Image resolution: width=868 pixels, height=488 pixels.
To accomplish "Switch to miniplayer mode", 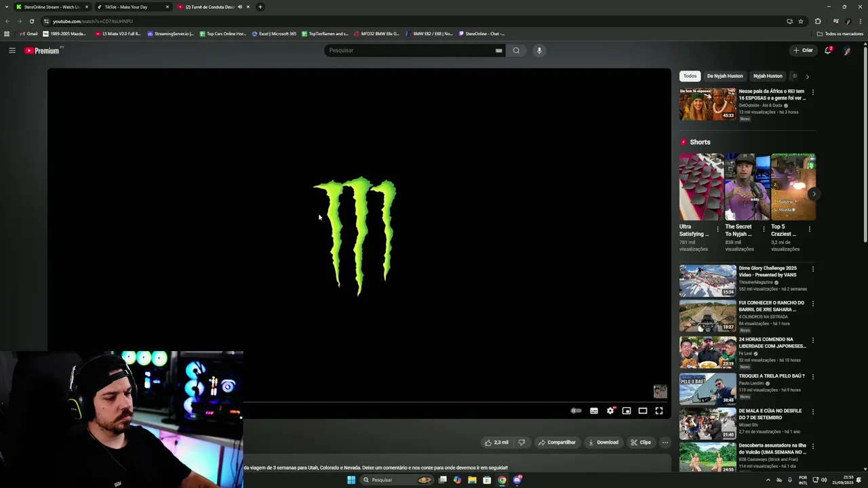I will click(627, 411).
